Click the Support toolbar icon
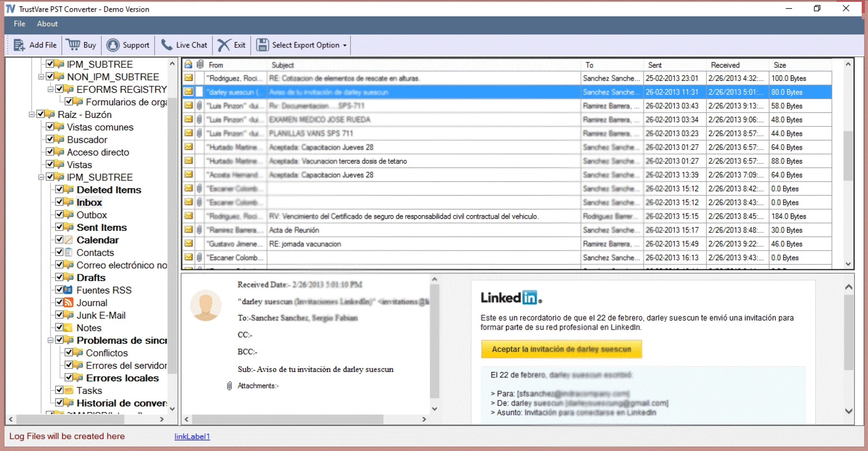Image resolution: width=868 pixels, height=451 pixels. click(x=113, y=45)
